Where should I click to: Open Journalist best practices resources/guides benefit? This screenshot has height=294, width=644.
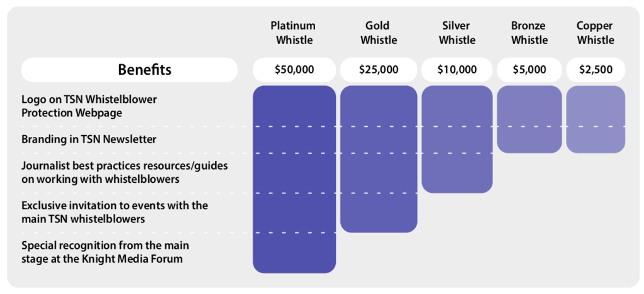[x=125, y=172]
